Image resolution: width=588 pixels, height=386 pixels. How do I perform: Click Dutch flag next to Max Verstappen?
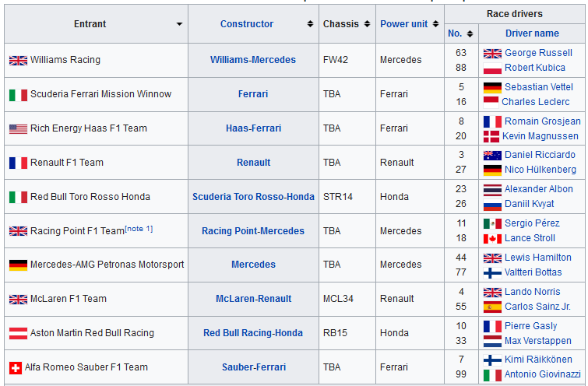tap(492, 341)
